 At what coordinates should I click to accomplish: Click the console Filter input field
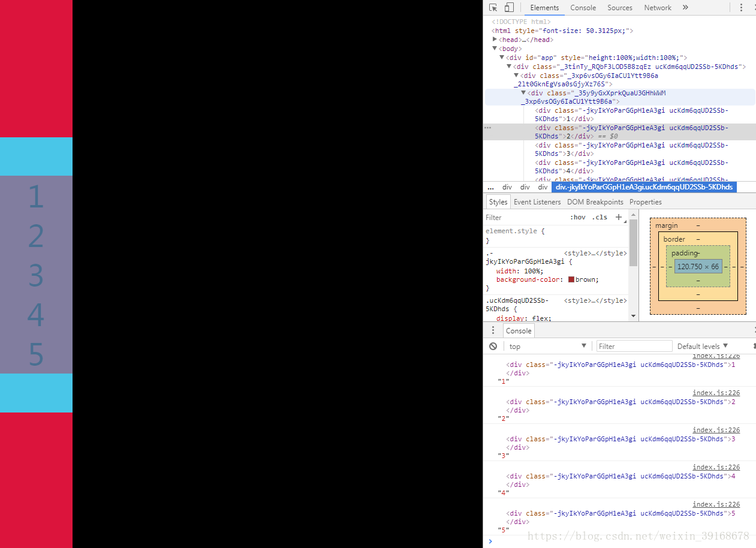634,346
